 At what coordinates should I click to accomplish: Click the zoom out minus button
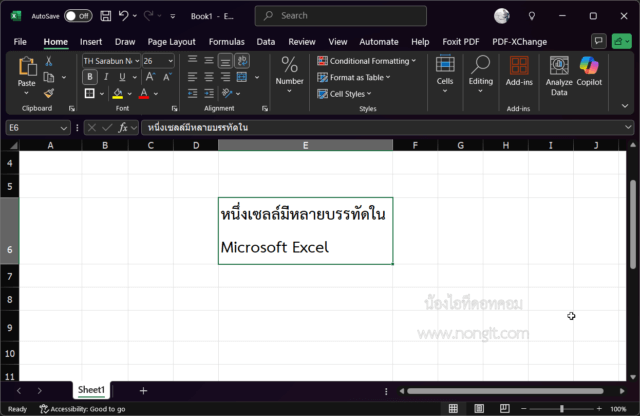(524, 408)
